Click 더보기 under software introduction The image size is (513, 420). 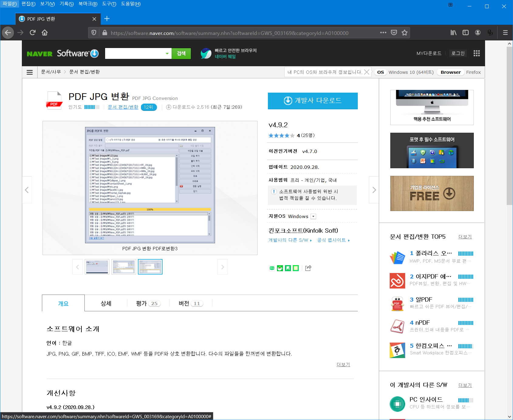tap(343, 364)
